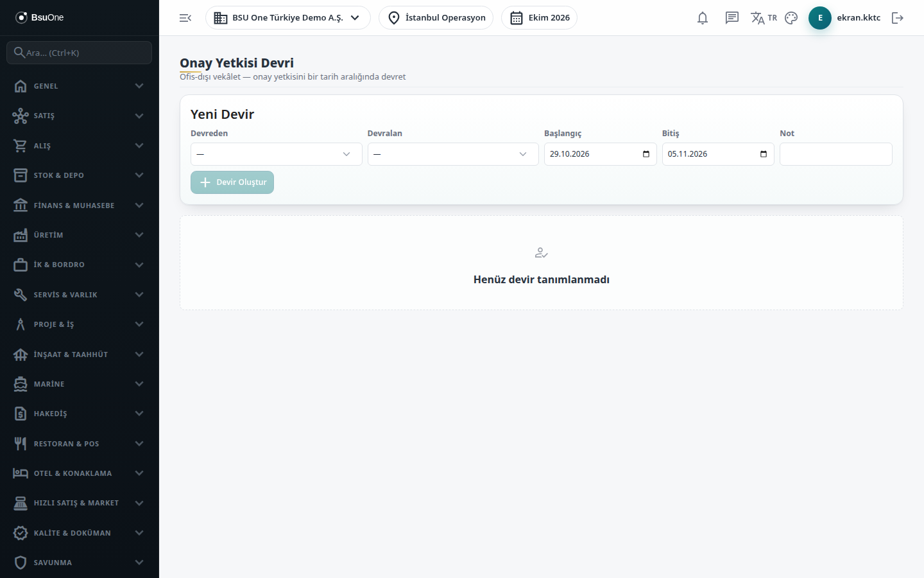Image resolution: width=924 pixels, height=578 pixels.
Task: Expand the Proje & İş menu chevron
Action: tap(139, 324)
